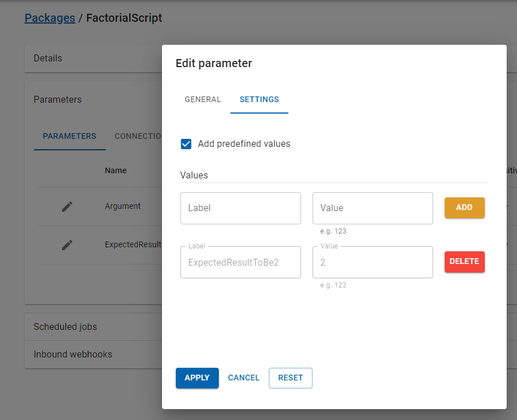Click the Reset button
517x420 pixels.
pos(290,378)
